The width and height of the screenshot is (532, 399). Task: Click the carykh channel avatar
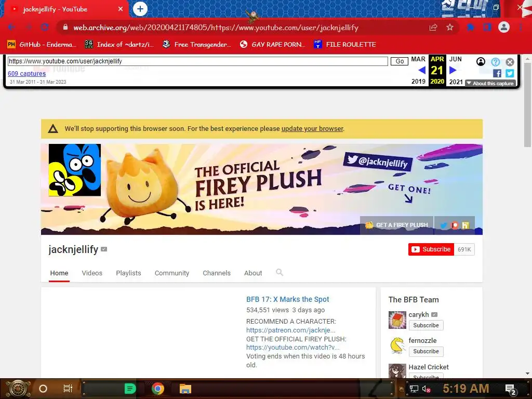(x=397, y=320)
